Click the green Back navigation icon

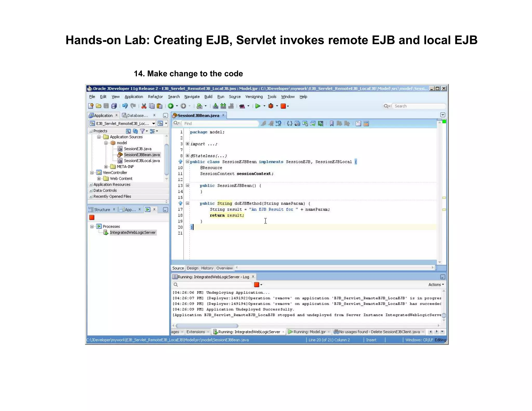pos(171,106)
